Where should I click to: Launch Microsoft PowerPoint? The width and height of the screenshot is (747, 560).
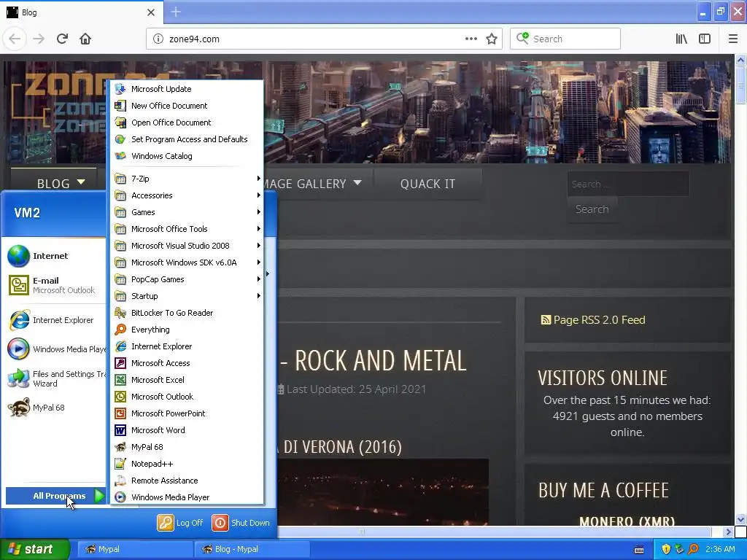tap(187, 413)
